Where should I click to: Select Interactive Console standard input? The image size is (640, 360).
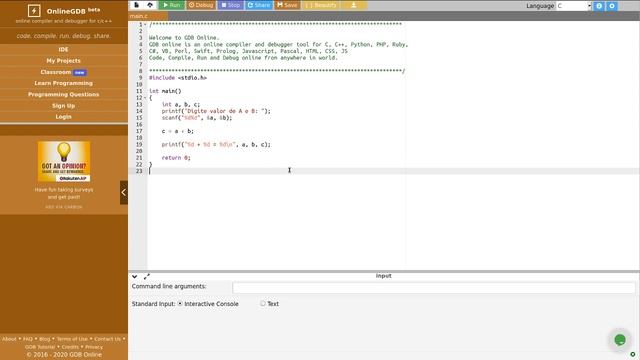click(x=180, y=304)
